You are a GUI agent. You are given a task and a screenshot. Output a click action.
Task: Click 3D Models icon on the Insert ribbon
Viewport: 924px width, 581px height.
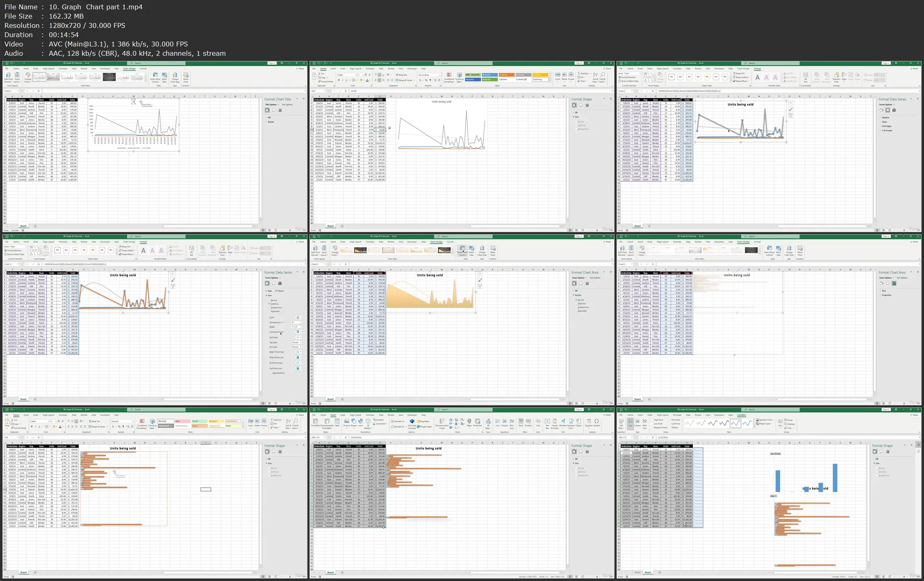tap(368, 424)
